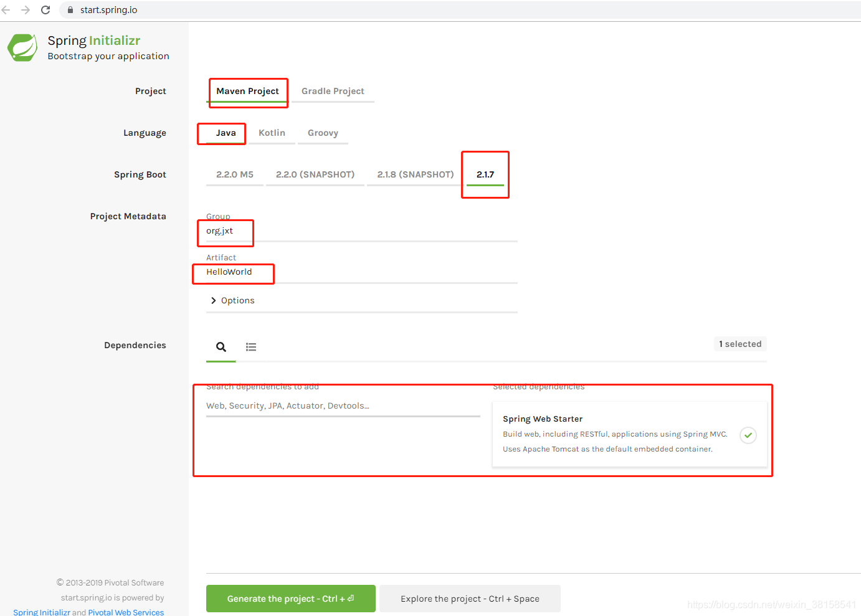The width and height of the screenshot is (861, 616).
Task: Click the browser back arrow
Action: (6, 10)
